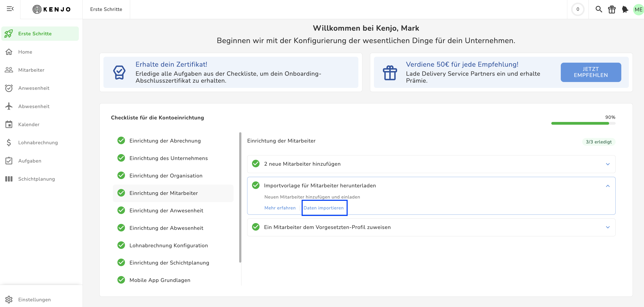
Task: Select 'Einrichtung der Anwesenheit' in the checklist
Action: (x=166, y=210)
